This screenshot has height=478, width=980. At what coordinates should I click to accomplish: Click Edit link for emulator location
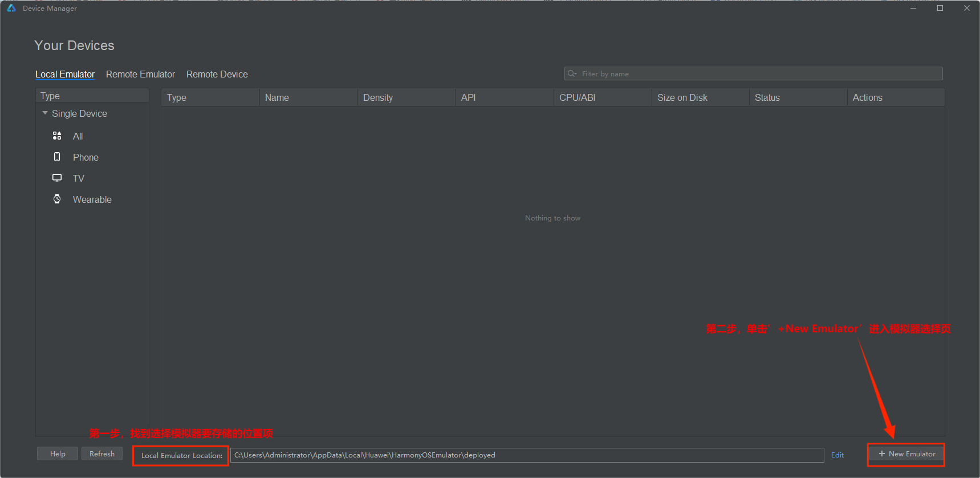[x=837, y=455]
